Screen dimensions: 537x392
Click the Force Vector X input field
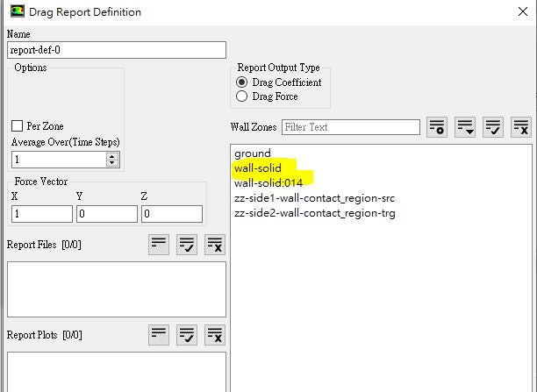coord(42,214)
